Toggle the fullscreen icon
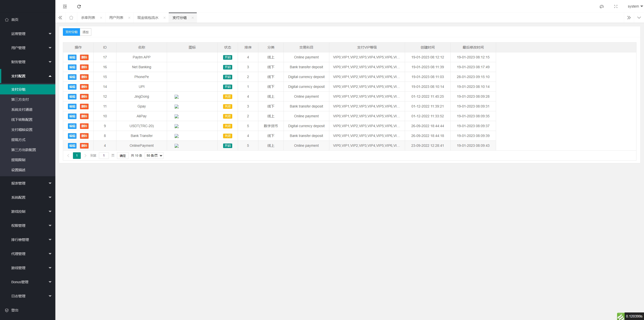The height and width of the screenshot is (320, 644). pos(616,7)
